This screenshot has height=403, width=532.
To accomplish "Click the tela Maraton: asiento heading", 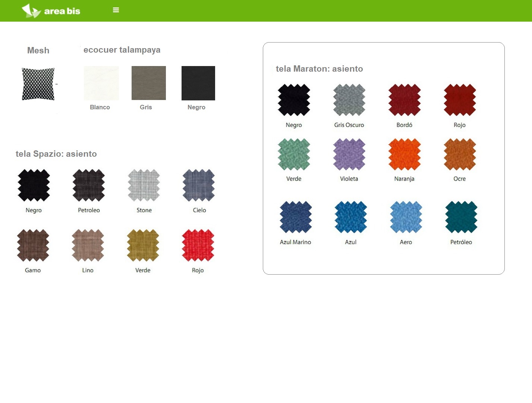I will point(319,69).
